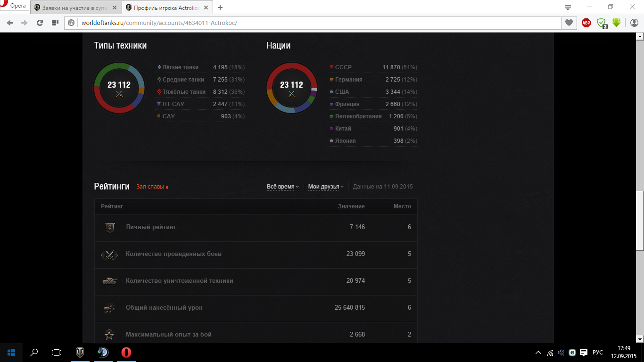The width and height of the screenshot is (644, 362).
Task: Switch to the Заявки на участие tab
Action: 76,8
